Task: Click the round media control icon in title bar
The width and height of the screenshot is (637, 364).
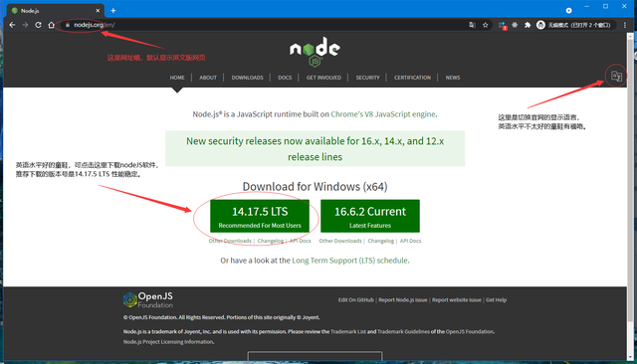Action: [568, 11]
